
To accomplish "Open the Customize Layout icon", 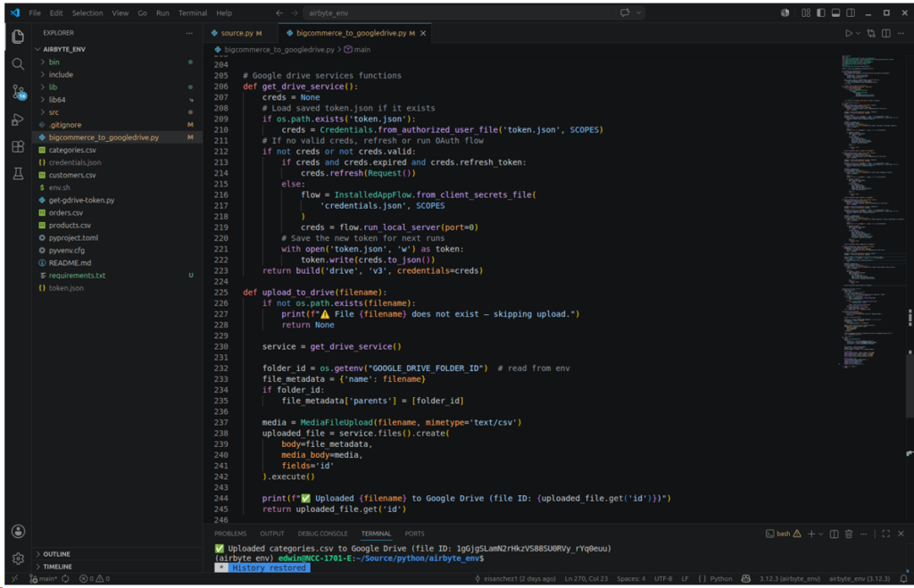I will [806, 12].
